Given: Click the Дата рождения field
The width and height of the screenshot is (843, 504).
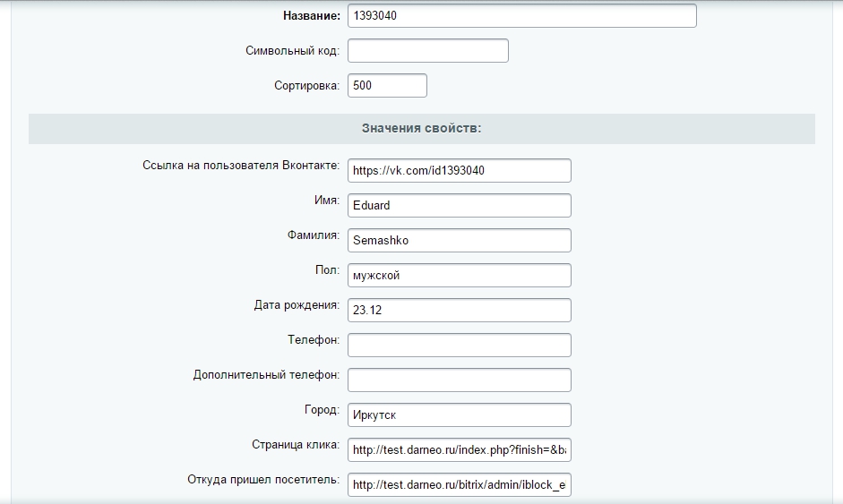Looking at the screenshot, I should coord(459,310).
